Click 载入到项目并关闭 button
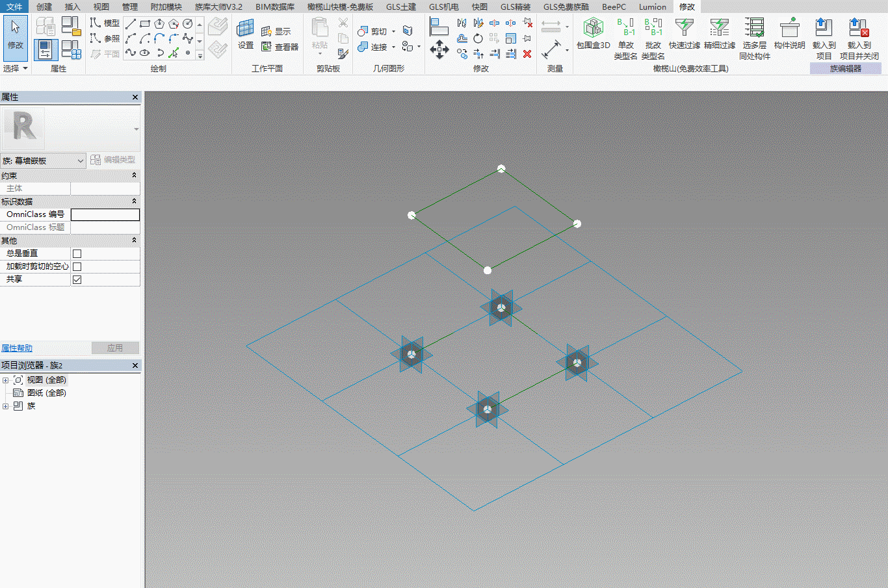This screenshot has width=888, height=588. (859, 39)
